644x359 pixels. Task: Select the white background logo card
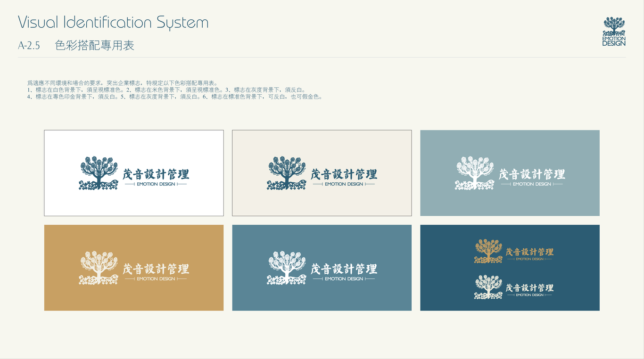pyautogui.click(x=134, y=173)
